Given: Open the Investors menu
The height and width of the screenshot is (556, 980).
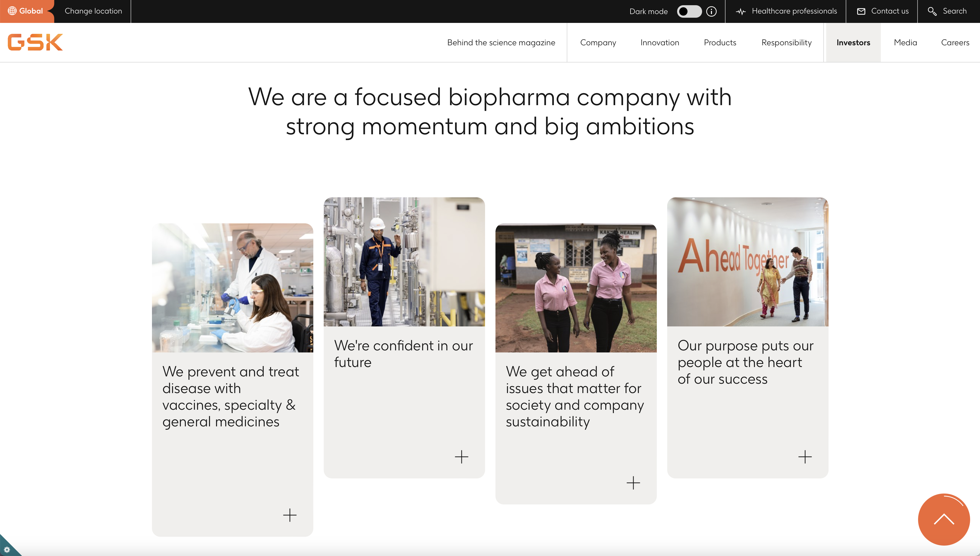Looking at the screenshot, I should click(853, 42).
